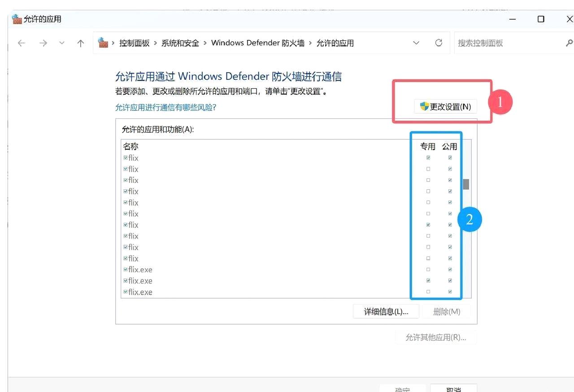Expand chevron after Windows Defender 防火墙

pos(310,43)
